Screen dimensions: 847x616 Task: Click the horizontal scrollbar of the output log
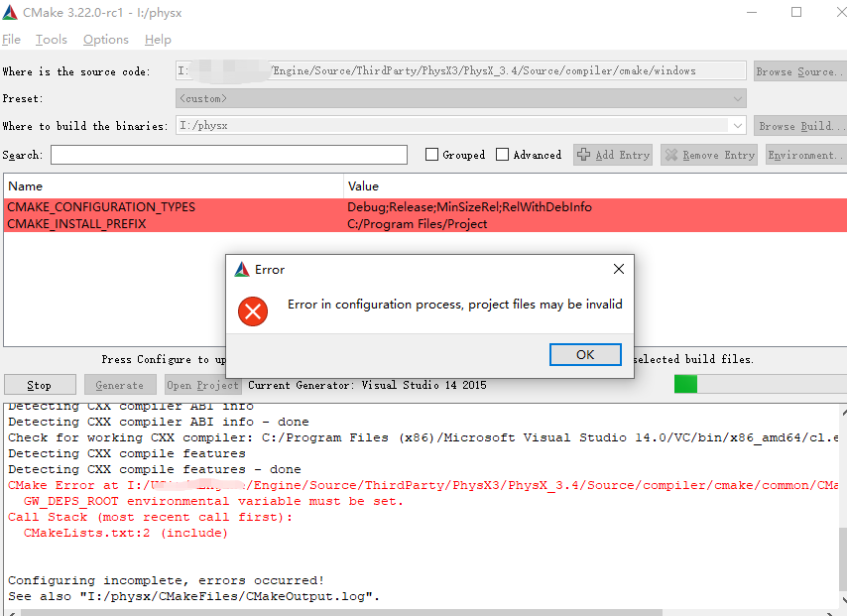[341, 612]
